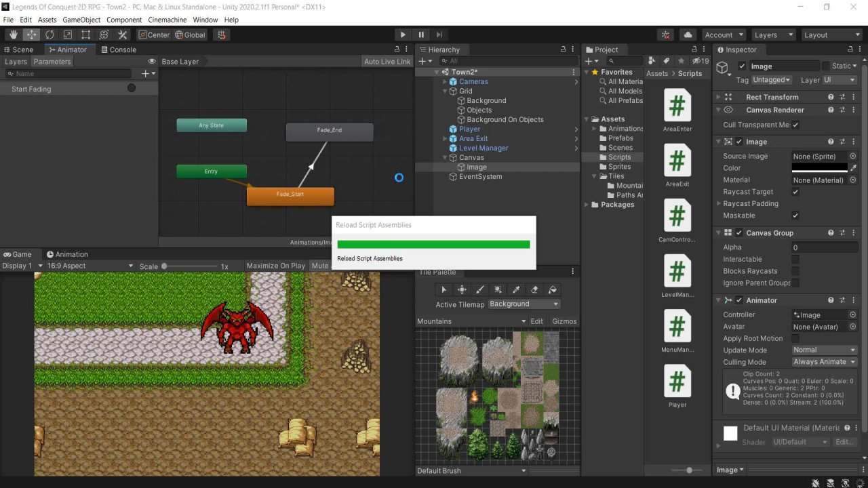The image size is (868, 488).
Task: Toggle the Maskable checkbox
Action: [x=795, y=216]
